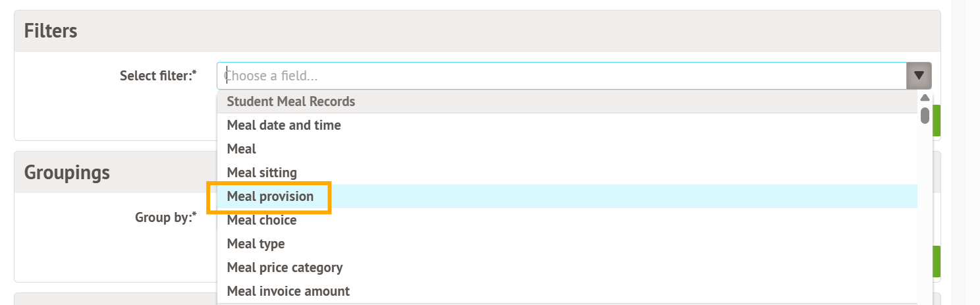This screenshot has height=305, width=980.
Task: Click the "Group by:" label
Action: click(166, 217)
